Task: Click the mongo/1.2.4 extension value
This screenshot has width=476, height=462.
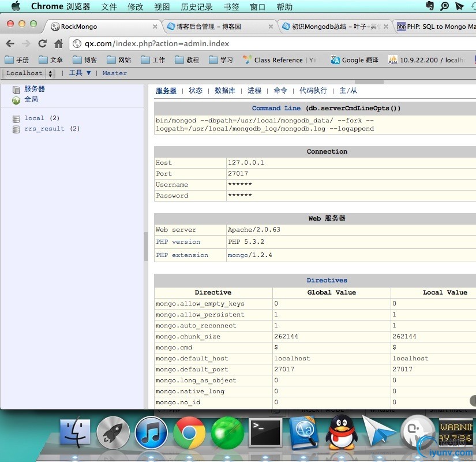Action: (250, 255)
